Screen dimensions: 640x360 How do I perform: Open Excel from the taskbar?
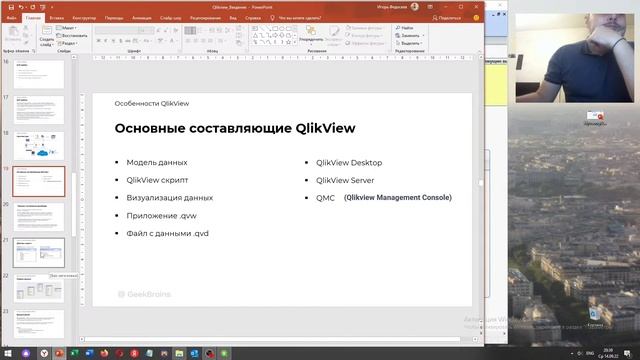pyautogui.click(x=74, y=353)
